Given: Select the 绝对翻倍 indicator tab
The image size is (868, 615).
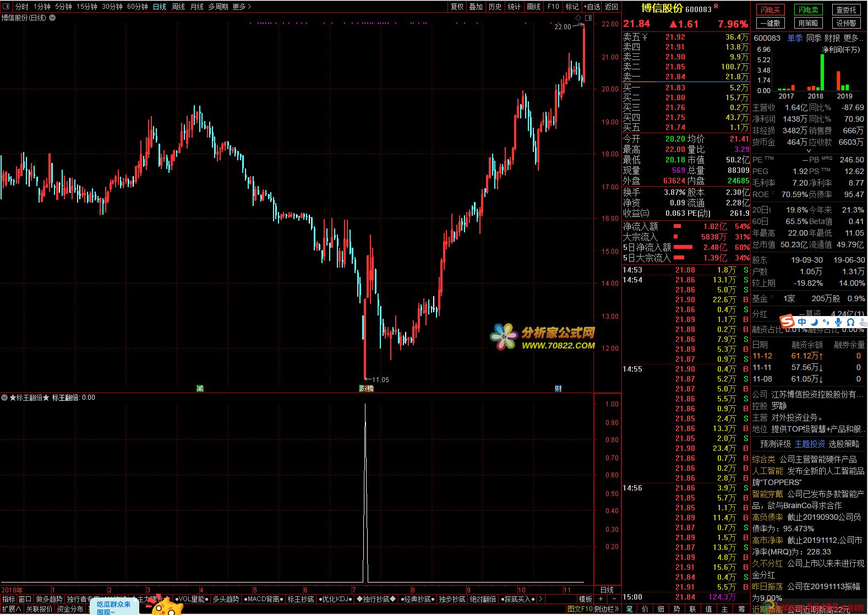Looking at the screenshot, I should click(483, 599).
